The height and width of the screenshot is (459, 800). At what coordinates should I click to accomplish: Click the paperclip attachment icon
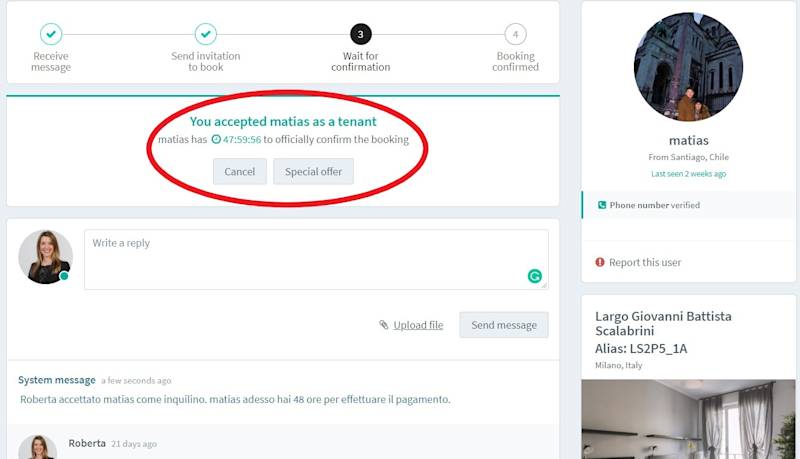[x=384, y=324]
